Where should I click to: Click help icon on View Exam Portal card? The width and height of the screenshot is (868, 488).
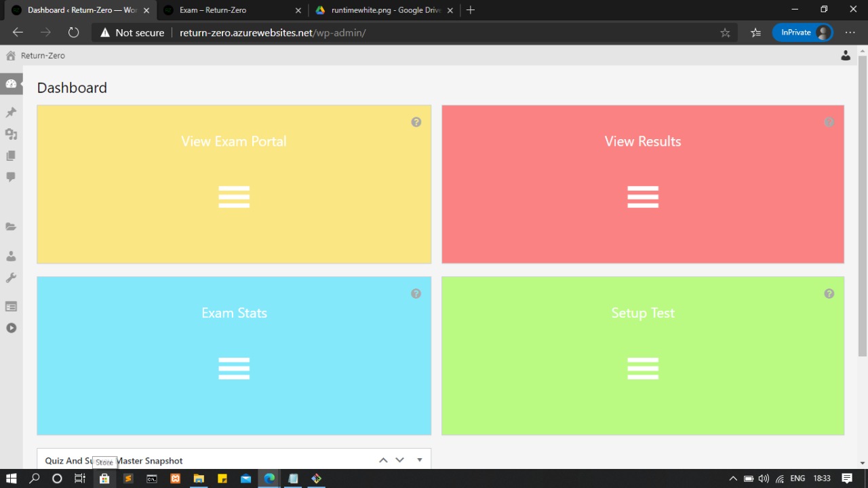pyautogui.click(x=416, y=122)
